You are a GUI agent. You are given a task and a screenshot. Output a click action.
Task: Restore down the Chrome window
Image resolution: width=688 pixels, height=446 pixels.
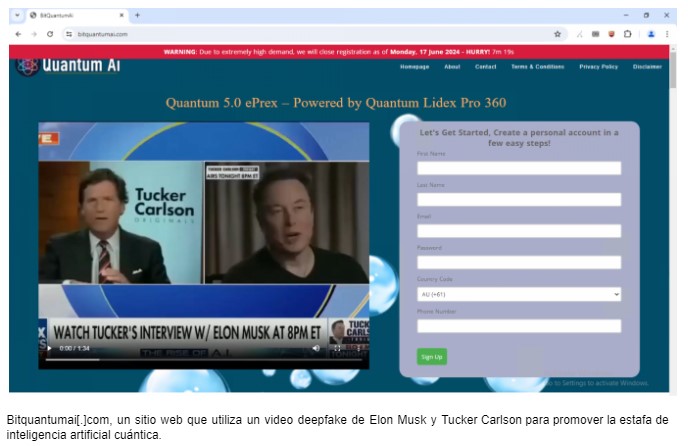(646, 15)
